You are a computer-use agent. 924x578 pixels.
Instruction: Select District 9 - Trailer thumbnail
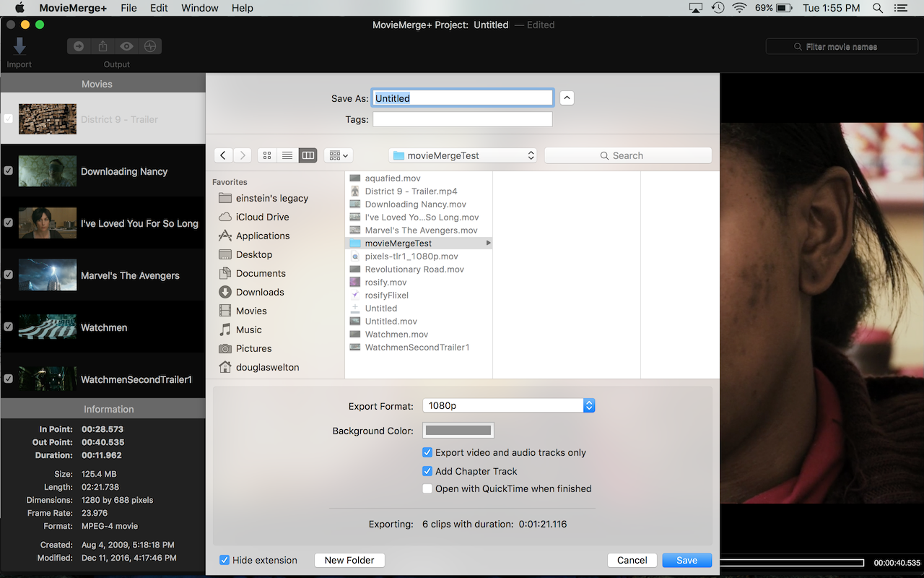(48, 119)
